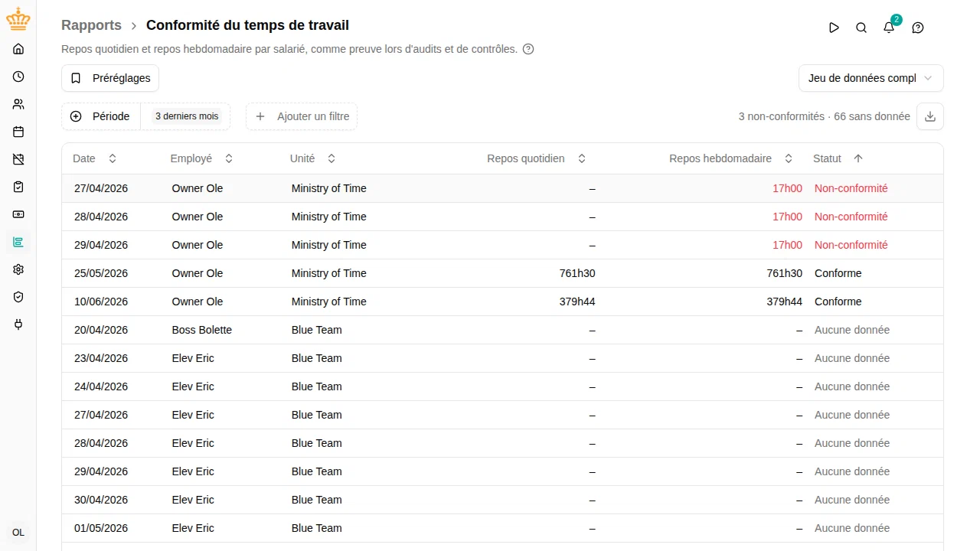Open the plain calendar icon in sidebar

click(x=18, y=132)
